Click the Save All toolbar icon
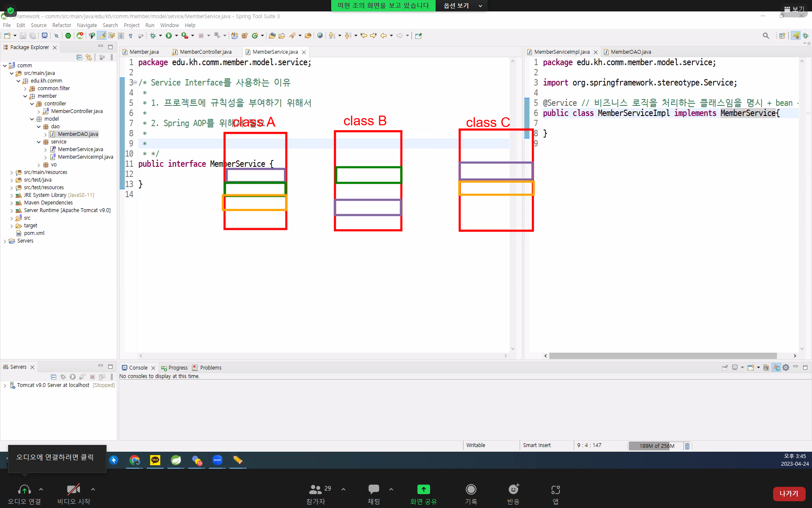812x508 pixels. (x=32, y=36)
